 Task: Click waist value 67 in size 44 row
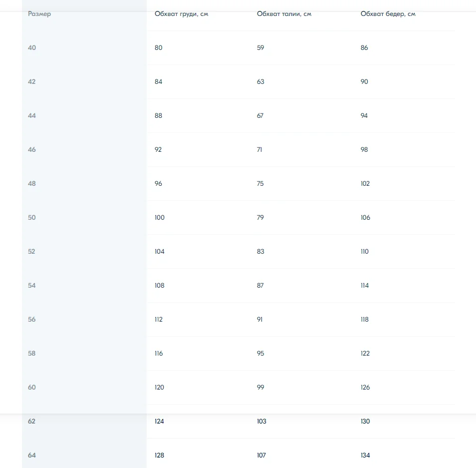coord(260,116)
